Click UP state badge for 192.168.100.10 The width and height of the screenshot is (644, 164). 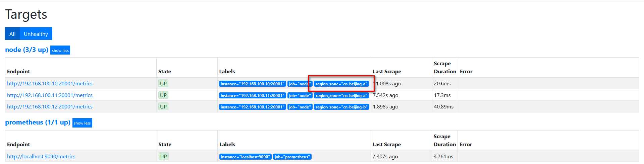click(163, 84)
